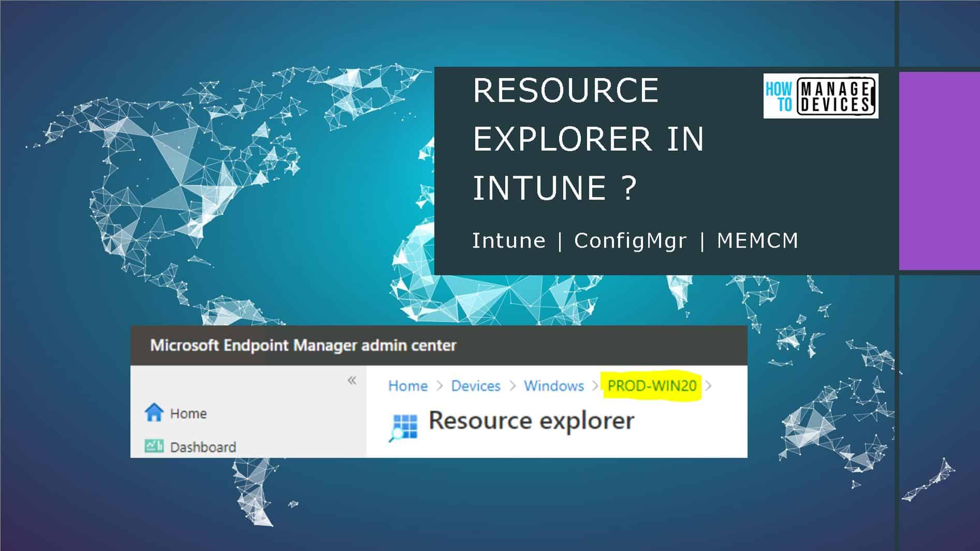Screen dimensions: 980x551
Task: Open the PROD-WIN20 breadcrumb link
Action: coord(652,386)
